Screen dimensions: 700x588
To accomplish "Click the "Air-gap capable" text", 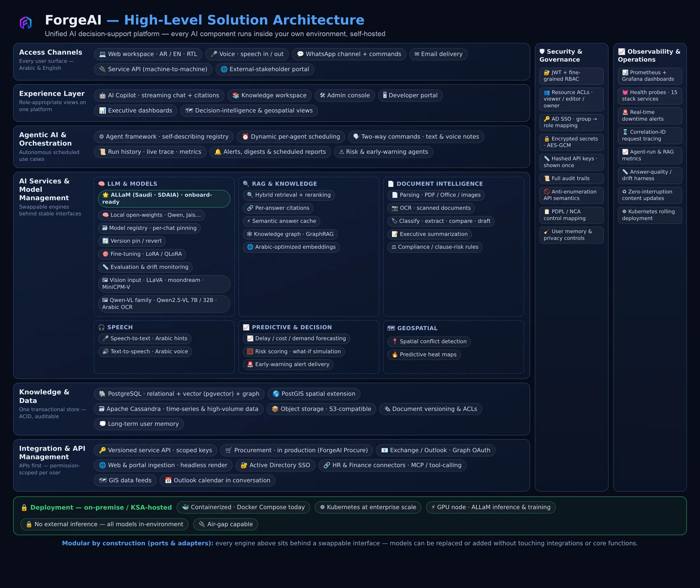I will click(230, 524).
